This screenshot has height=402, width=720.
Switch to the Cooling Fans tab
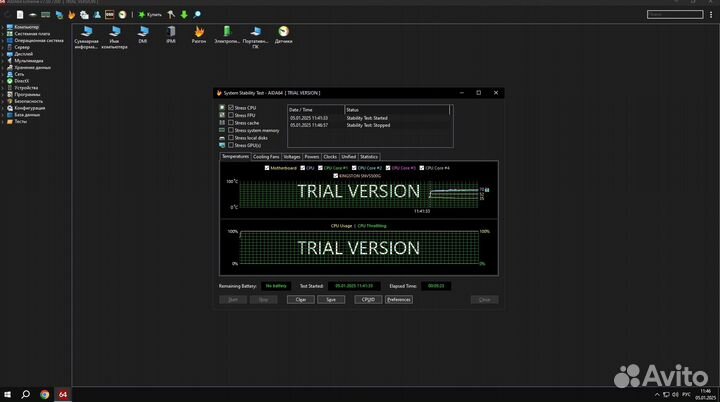point(266,157)
